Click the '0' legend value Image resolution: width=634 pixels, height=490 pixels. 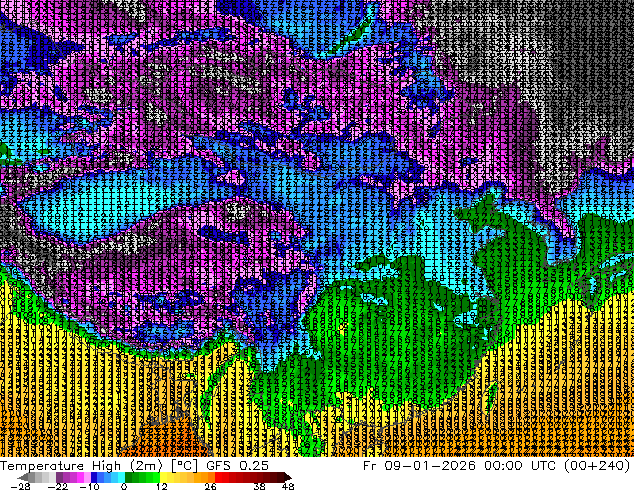pyautogui.click(x=124, y=486)
